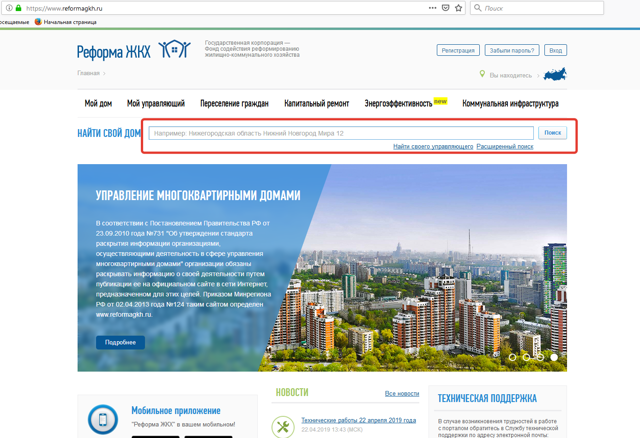This screenshot has width=640, height=438.
Task: Open the page actions three-dots menu
Action: [x=432, y=8]
